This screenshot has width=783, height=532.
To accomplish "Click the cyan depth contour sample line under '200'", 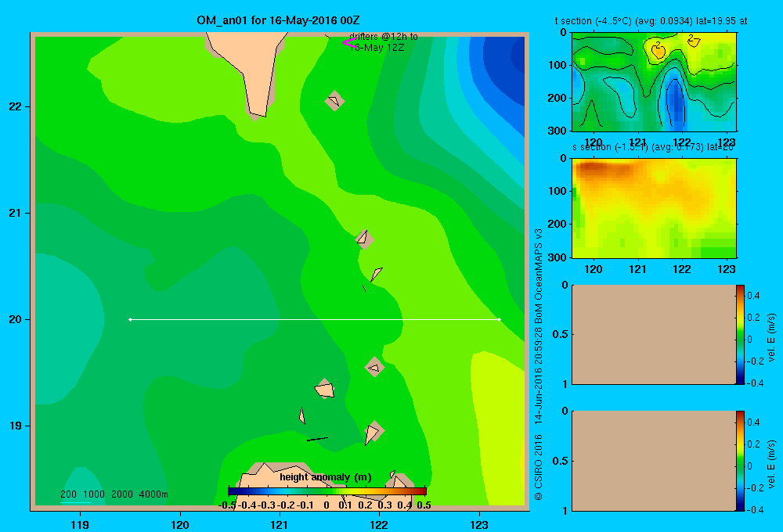I will pyautogui.click(x=75, y=502).
